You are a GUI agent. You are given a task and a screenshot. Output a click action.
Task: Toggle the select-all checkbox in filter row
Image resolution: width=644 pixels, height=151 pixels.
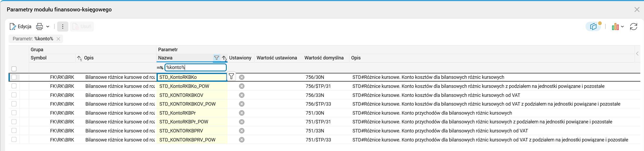14,69
